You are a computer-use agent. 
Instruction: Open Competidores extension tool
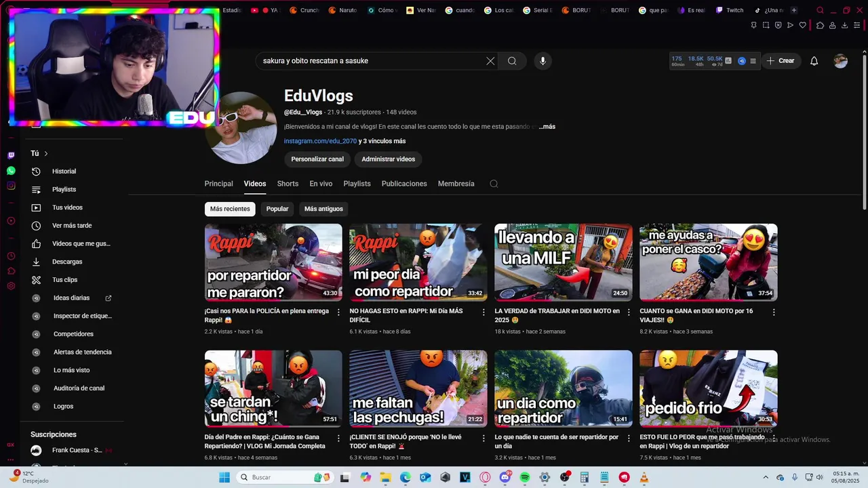pos(73,334)
